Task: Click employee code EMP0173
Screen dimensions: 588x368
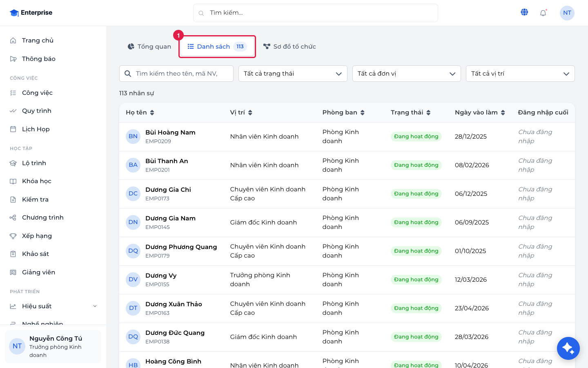Action: point(157,199)
